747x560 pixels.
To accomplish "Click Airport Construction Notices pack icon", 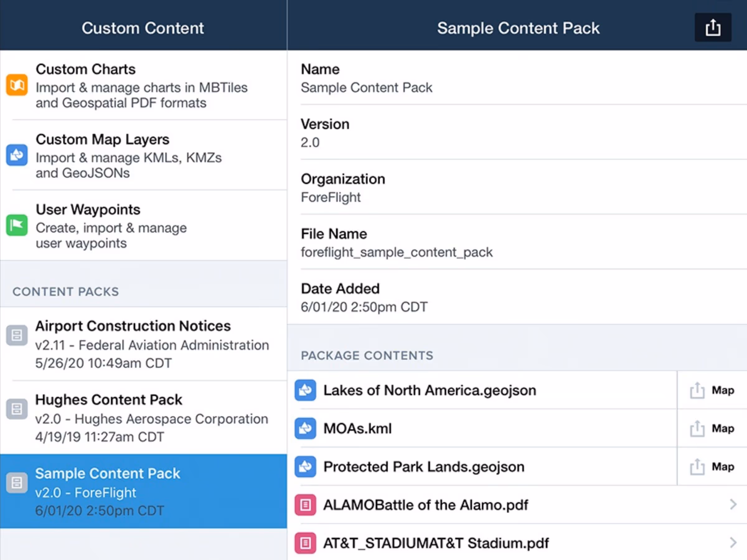I will coord(16,335).
